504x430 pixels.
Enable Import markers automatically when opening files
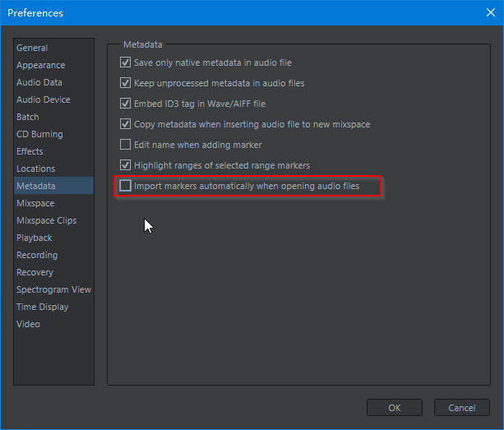click(x=126, y=187)
